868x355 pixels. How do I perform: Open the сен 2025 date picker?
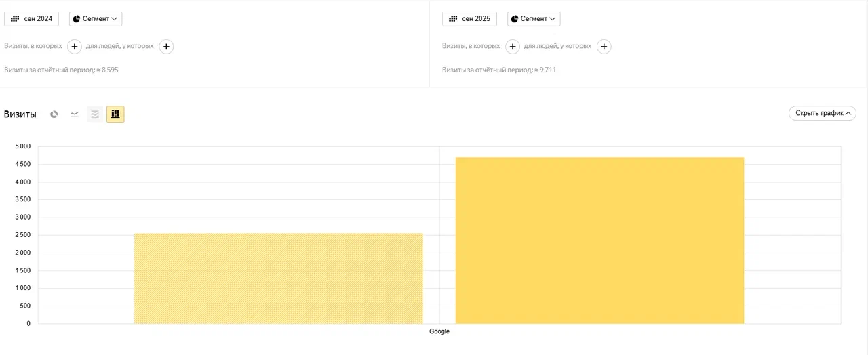(469, 19)
